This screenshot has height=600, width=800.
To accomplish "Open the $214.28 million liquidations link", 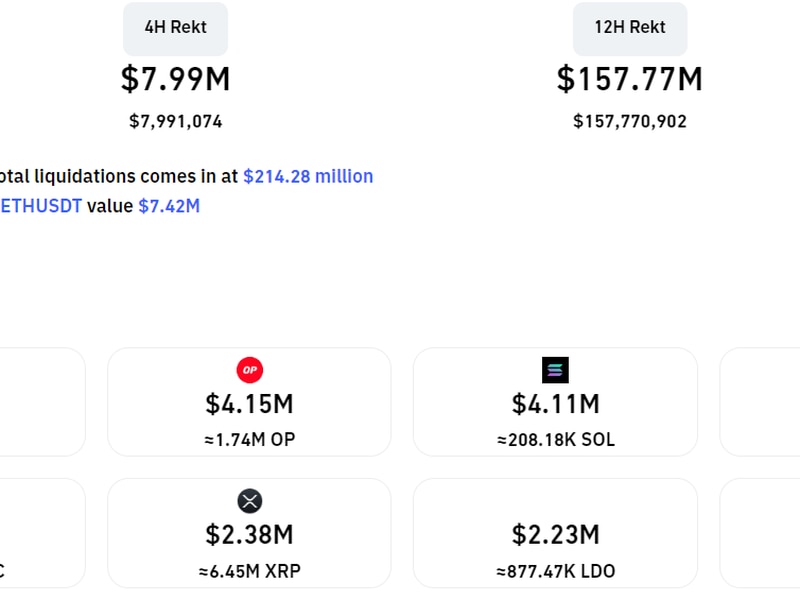I will tap(308, 176).
